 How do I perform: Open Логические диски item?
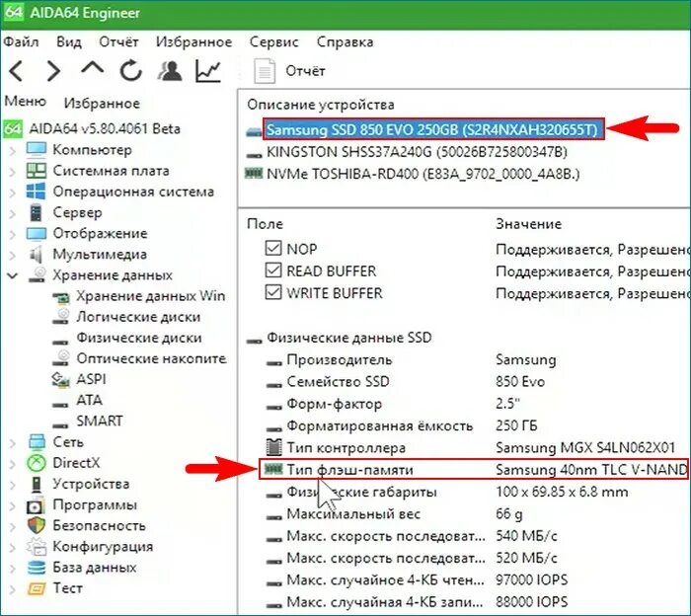click(138, 317)
